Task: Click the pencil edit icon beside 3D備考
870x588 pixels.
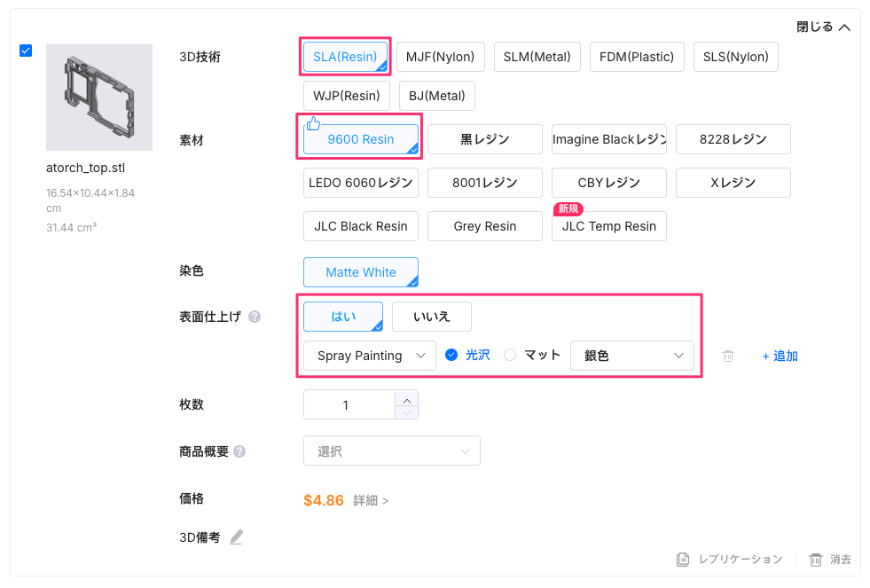Action: click(236, 537)
